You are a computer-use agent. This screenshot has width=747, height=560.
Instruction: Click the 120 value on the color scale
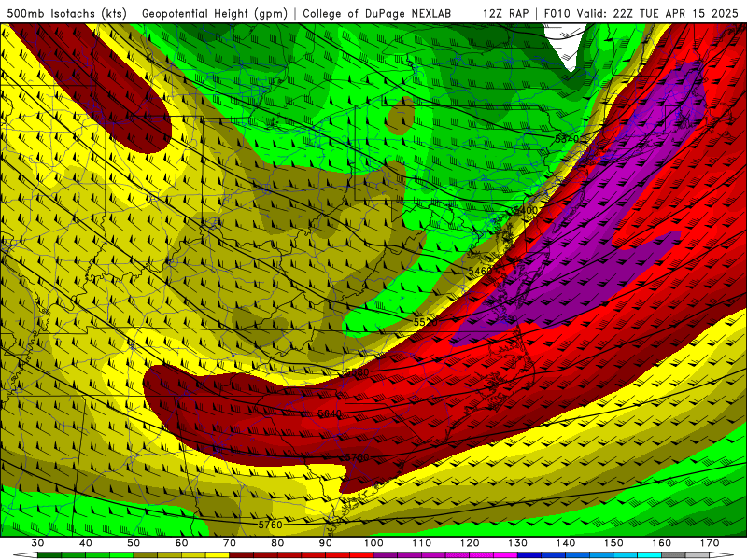(470, 543)
